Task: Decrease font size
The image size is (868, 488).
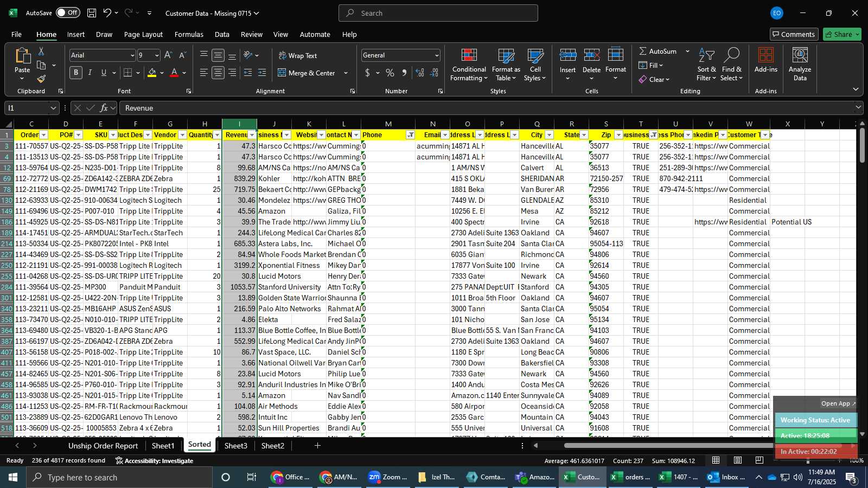Action: pos(182,55)
